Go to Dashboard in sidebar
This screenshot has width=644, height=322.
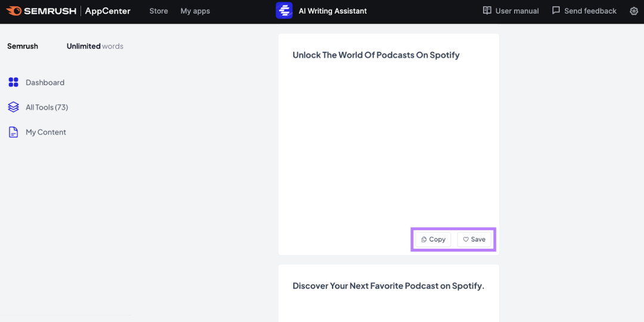point(45,82)
